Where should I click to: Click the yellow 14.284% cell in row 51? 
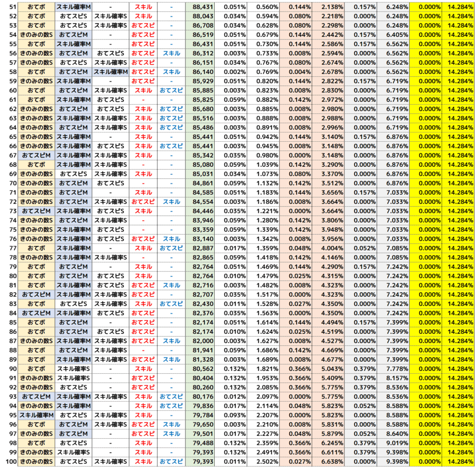[460, 7]
